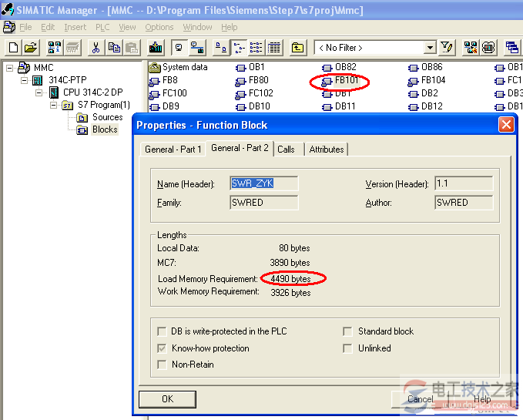The width and height of the screenshot is (523, 420).
Task: Switch to General - Part 1 tab
Action: (x=173, y=150)
